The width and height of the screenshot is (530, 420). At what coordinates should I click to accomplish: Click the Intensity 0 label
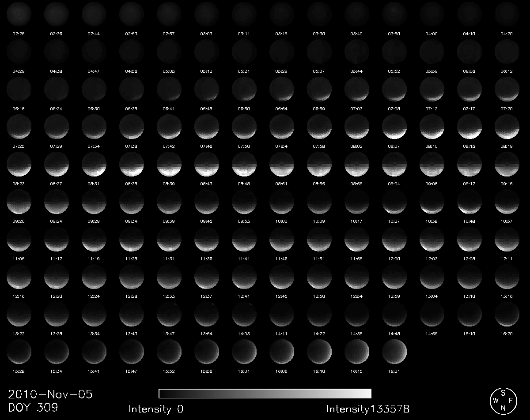156,409
